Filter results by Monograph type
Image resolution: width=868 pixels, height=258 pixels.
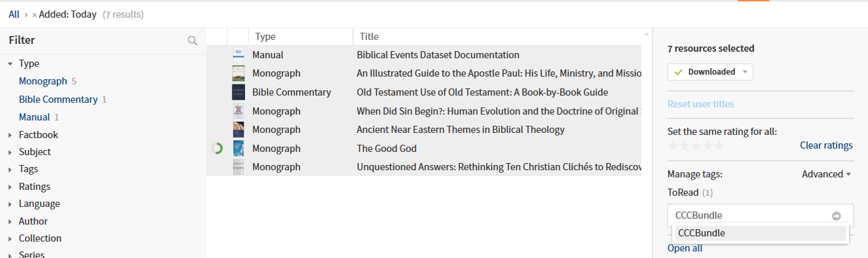pyautogui.click(x=43, y=81)
